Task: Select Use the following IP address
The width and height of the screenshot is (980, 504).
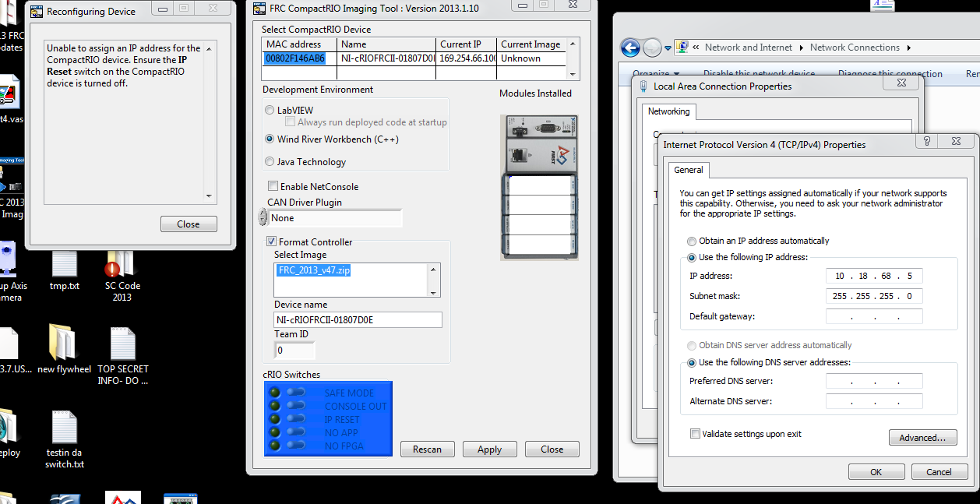Action: point(692,257)
